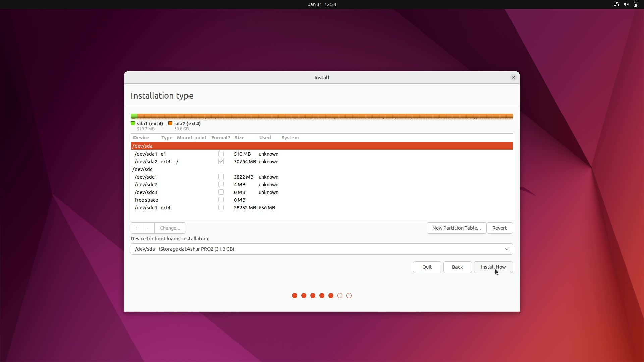
Task: Uncheck format checkbox for /dev/sda2
Action: 221,161
